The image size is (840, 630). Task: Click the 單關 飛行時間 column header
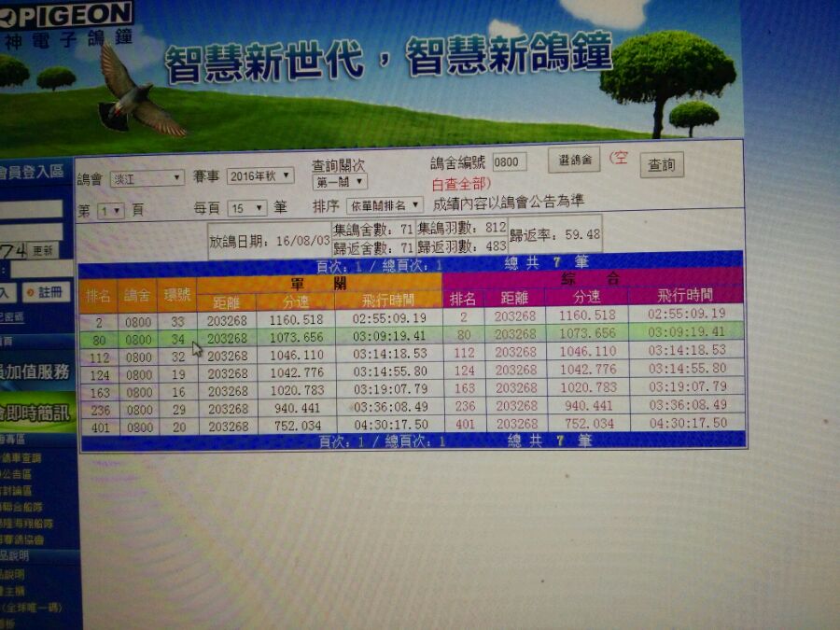point(388,301)
